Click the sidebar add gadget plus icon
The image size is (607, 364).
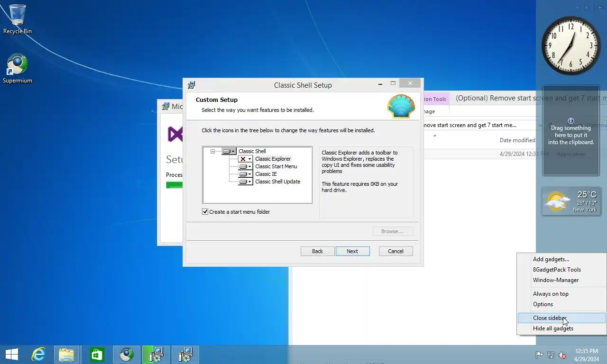[x=600, y=8]
